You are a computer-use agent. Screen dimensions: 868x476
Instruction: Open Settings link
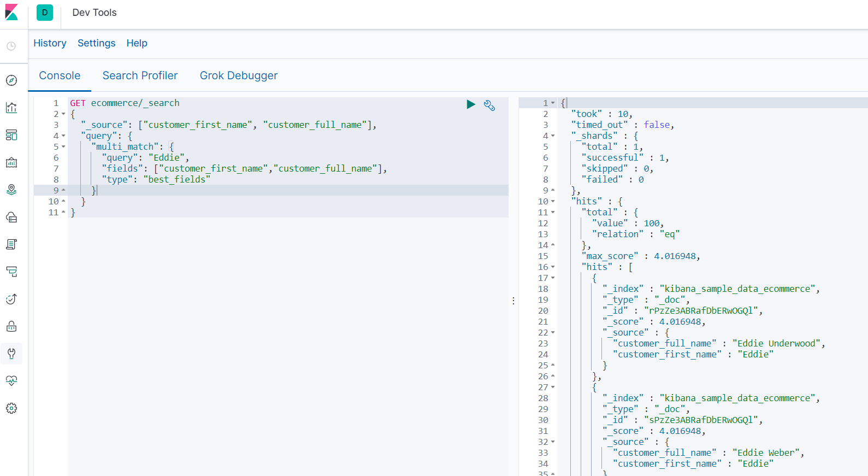(96, 43)
